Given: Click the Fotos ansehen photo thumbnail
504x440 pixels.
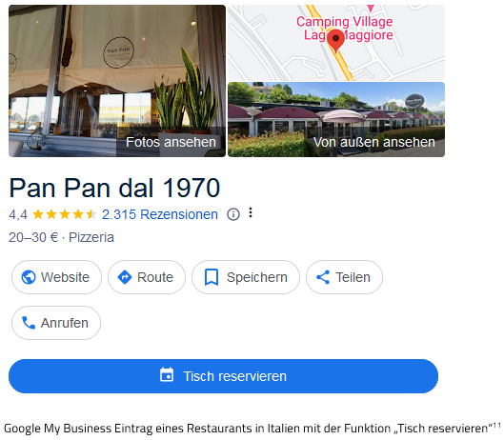Looking at the screenshot, I should pos(117,81).
